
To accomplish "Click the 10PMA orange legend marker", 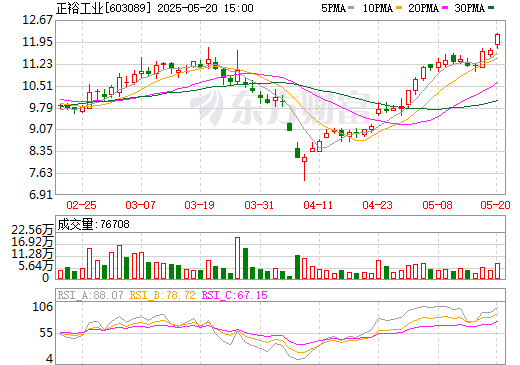I will point(399,8).
